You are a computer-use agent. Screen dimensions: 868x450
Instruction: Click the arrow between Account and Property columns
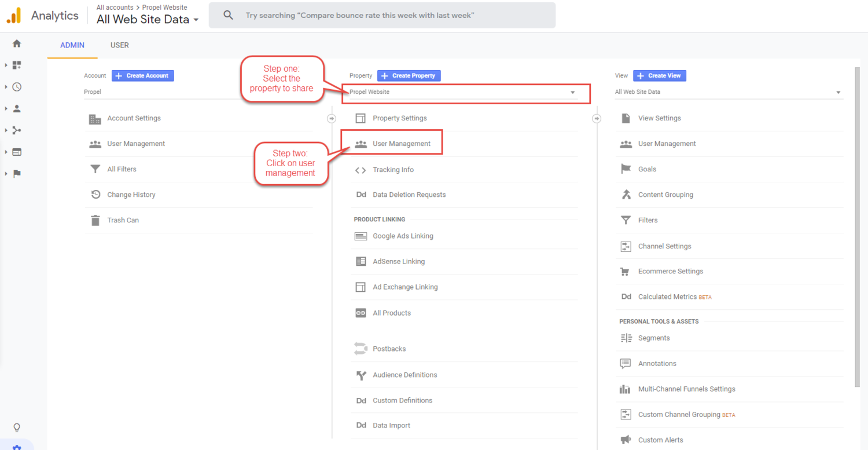click(332, 118)
